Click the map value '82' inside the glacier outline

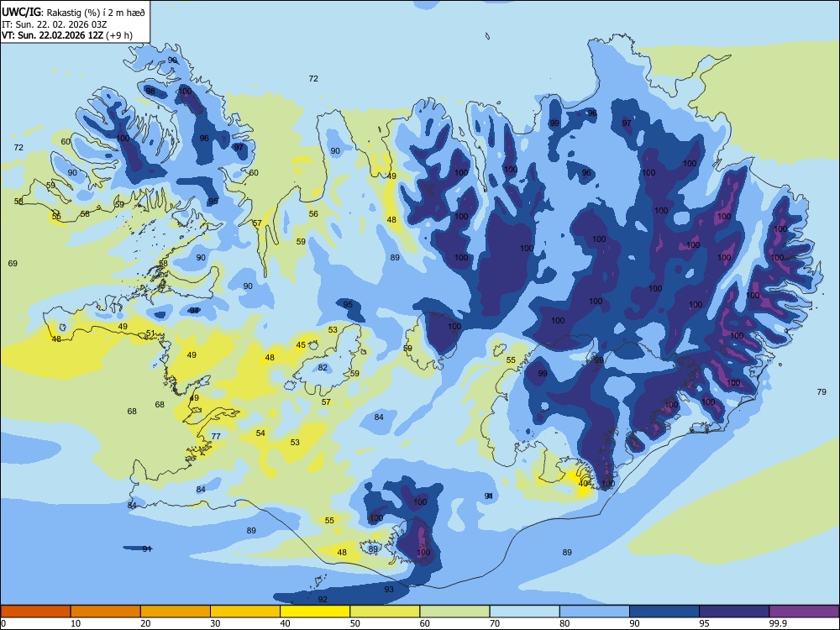pyautogui.click(x=323, y=368)
